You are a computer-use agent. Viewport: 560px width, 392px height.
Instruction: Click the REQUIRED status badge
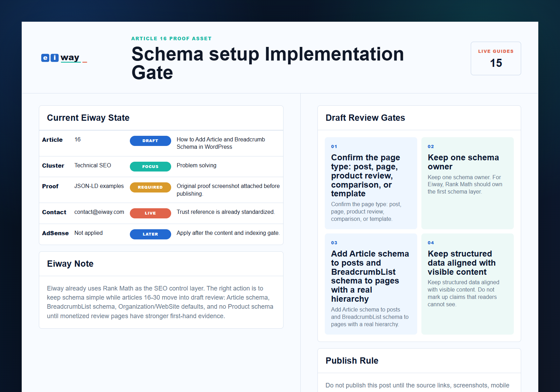150,187
